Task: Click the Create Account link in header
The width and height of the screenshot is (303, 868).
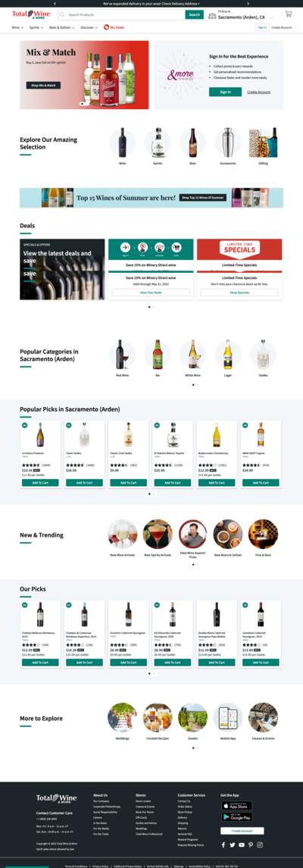Action: [x=282, y=27]
